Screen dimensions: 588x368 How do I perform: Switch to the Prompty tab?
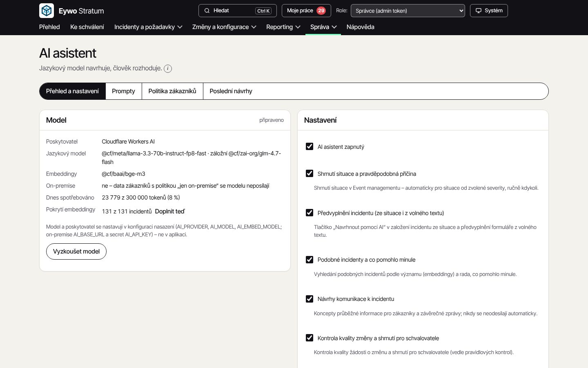tap(123, 91)
